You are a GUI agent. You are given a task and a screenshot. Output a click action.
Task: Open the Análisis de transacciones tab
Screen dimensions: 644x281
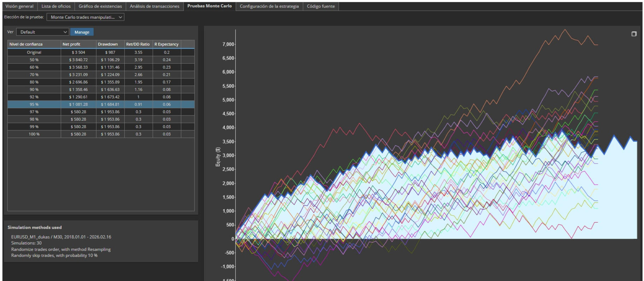click(x=154, y=6)
